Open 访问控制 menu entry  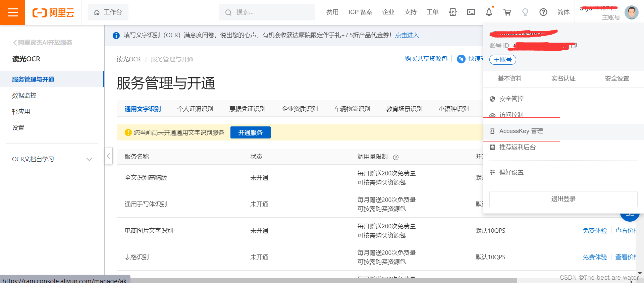coord(563,115)
